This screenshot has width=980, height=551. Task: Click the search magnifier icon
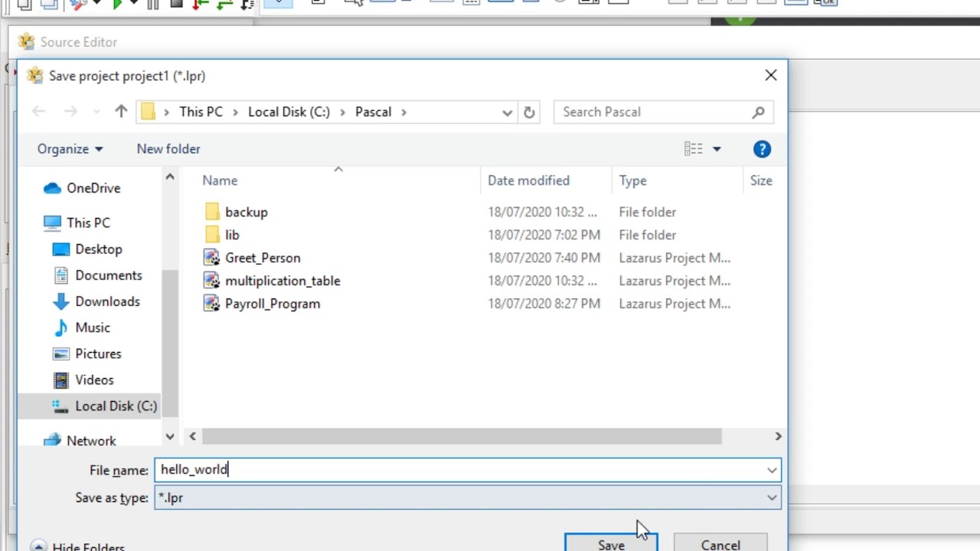pyautogui.click(x=758, y=112)
